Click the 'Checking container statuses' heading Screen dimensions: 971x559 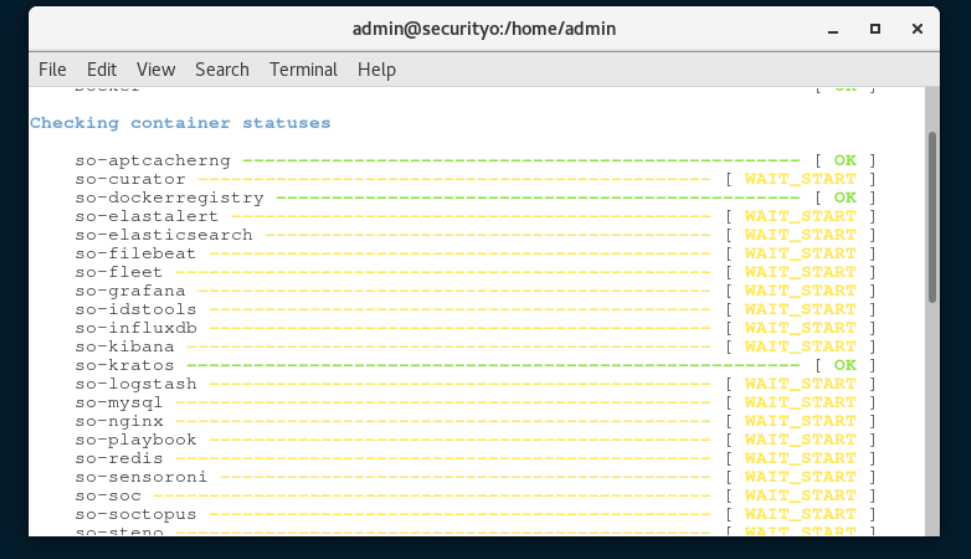click(180, 123)
